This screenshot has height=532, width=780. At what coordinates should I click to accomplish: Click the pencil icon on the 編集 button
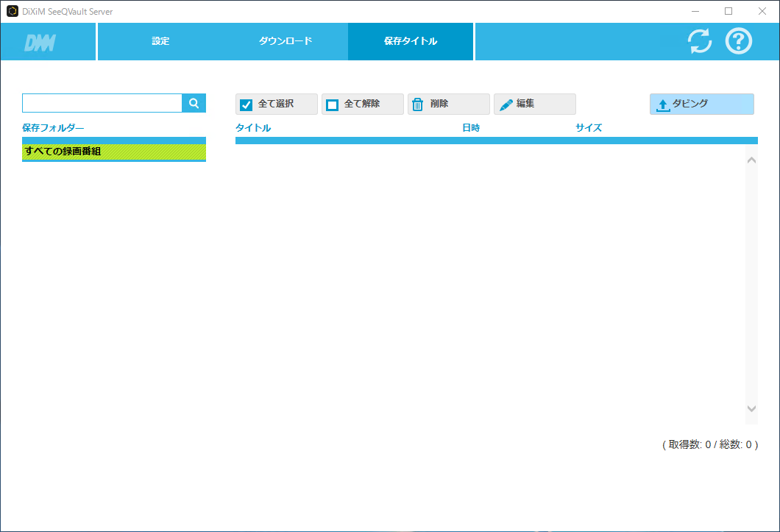tap(506, 103)
